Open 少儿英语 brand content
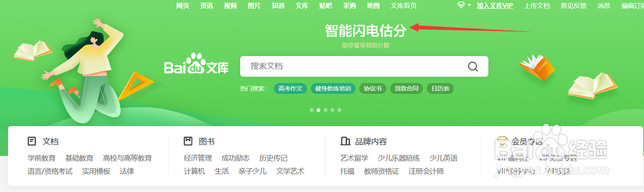The width and height of the screenshot is (644, 192). pos(444,158)
